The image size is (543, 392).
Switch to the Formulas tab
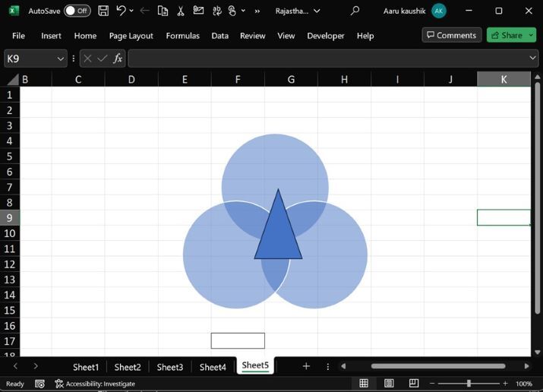(182, 36)
